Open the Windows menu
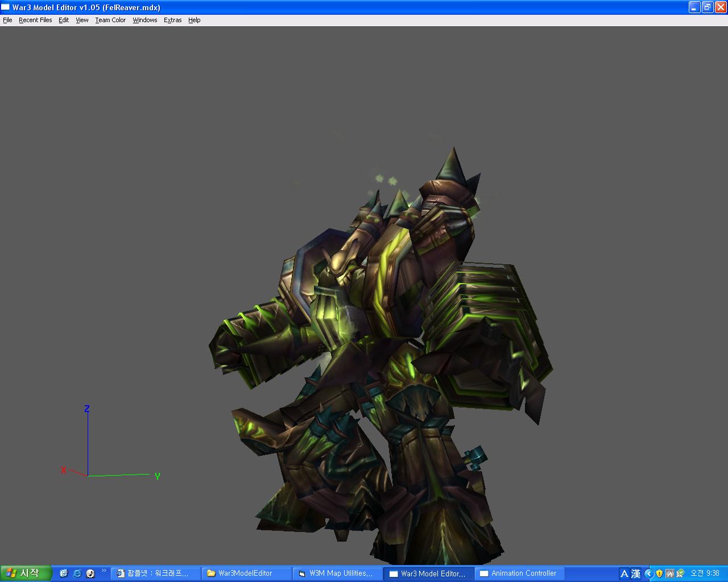The width and height of the screenshot is (728, 582). pos(145,20)
